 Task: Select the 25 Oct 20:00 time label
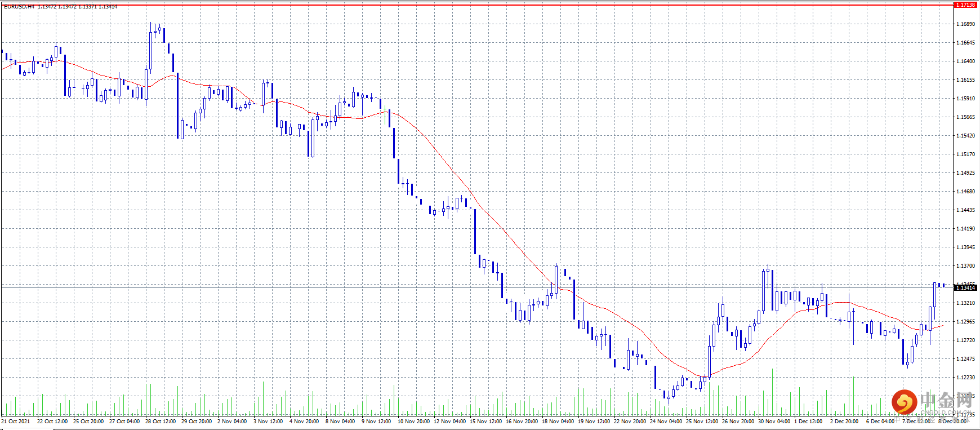click(x=88, y=422)
